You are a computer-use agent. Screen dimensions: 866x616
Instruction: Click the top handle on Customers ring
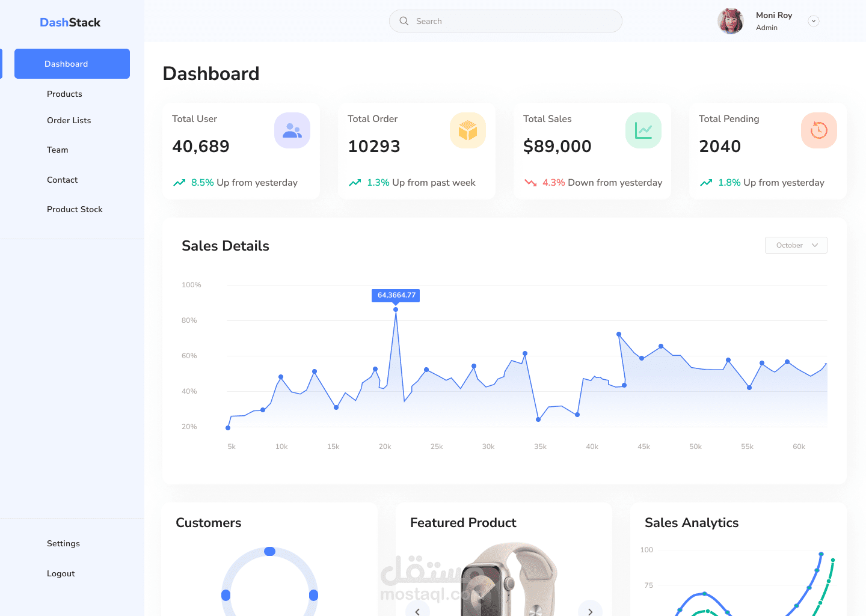[x=270, y=551]
